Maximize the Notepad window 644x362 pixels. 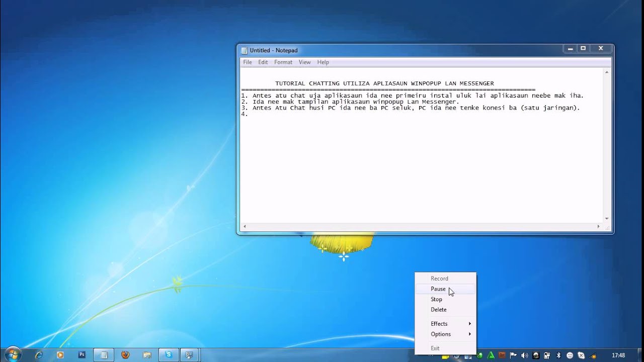pyautogui.click(x=583, y=49)
